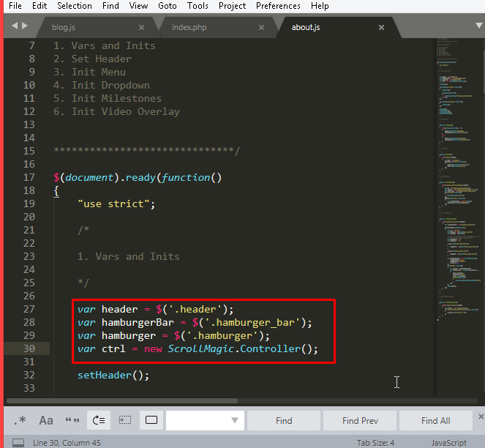Click the Find Prev button
Screen dimensions: 485x448
click(360, 420)
